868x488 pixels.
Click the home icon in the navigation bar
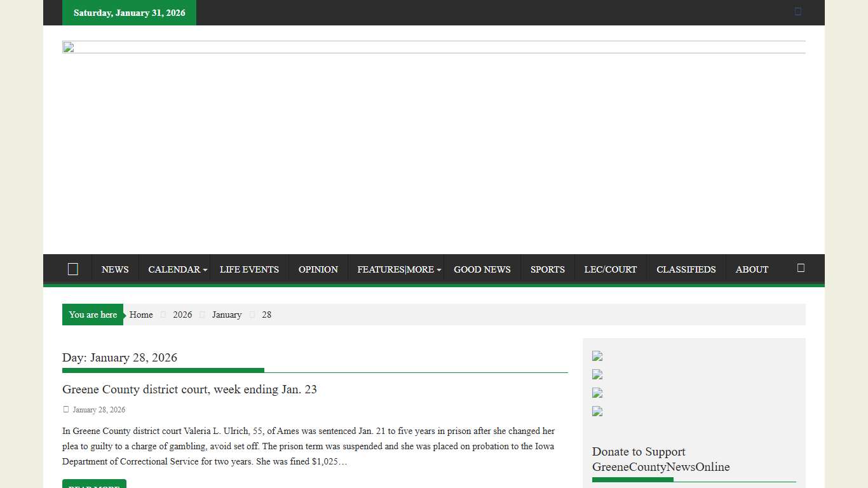[x=73, y=269]
